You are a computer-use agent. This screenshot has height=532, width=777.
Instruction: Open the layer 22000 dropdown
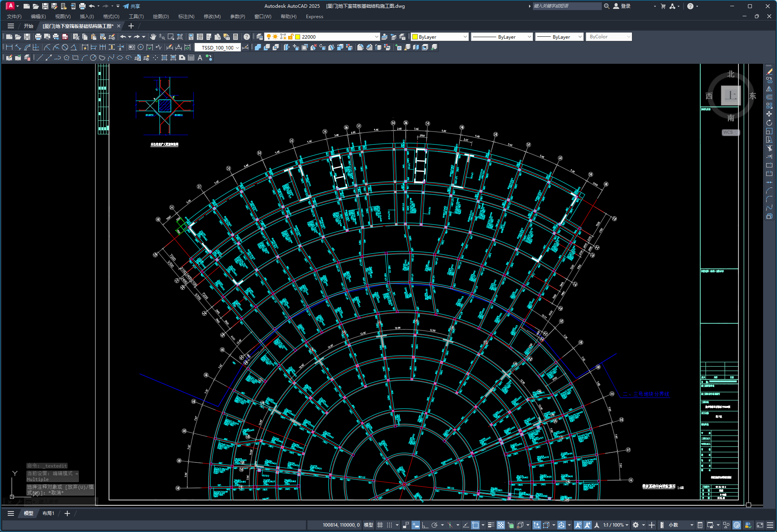376,37
